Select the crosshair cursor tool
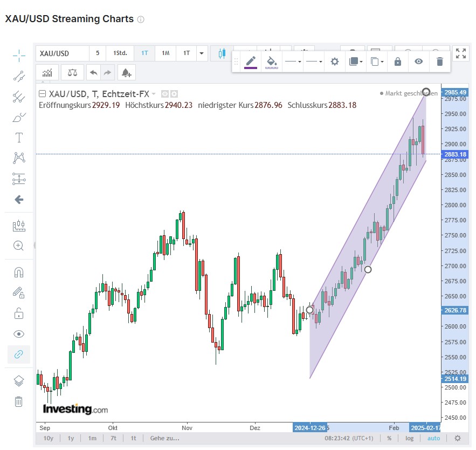 click(19, 56)
